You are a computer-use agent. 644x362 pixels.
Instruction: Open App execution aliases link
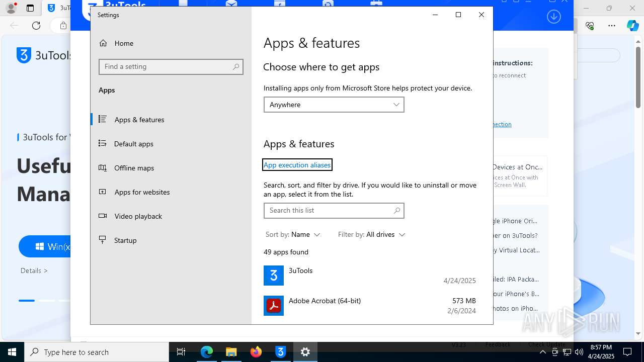coord(297,165)
